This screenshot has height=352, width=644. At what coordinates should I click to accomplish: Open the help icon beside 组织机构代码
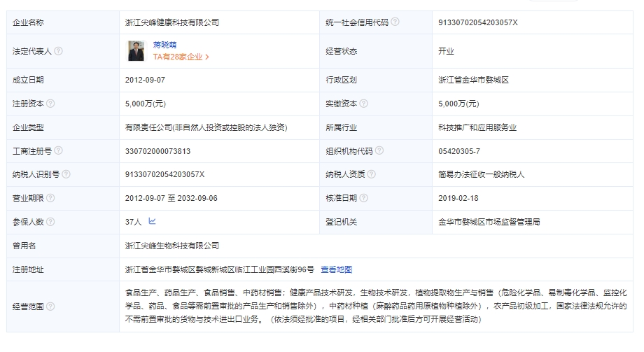pyautogui.click(x=379, y=150)
